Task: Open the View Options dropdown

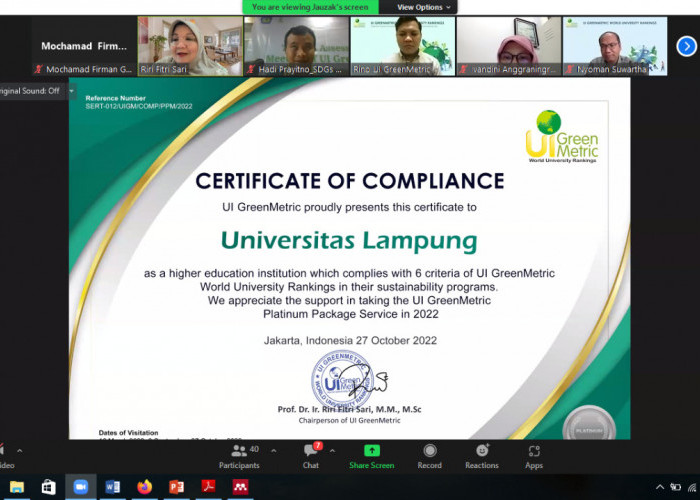Action: (x=424, y=7)
